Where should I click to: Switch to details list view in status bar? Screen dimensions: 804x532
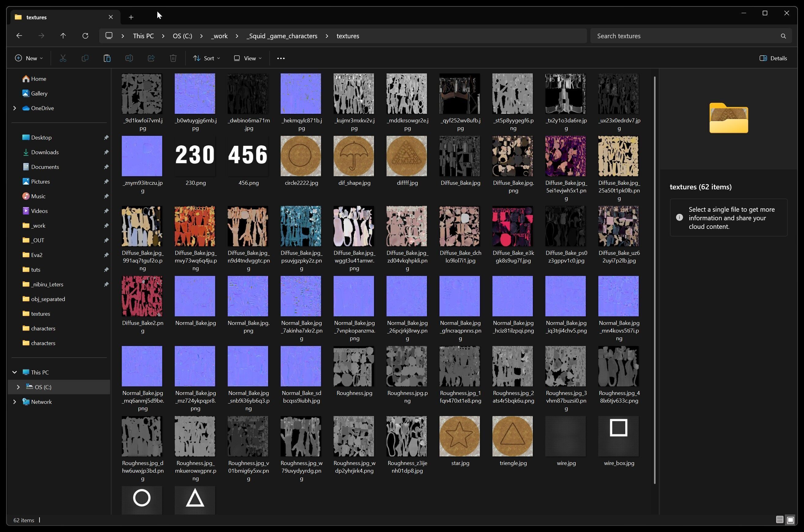(780, 520)
